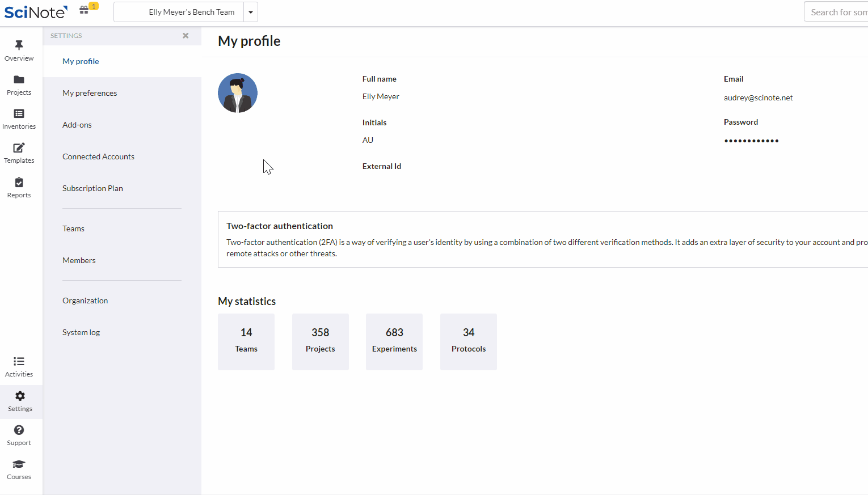
Task: Click the SciNote logo
Action: click(x=35, y=12)
